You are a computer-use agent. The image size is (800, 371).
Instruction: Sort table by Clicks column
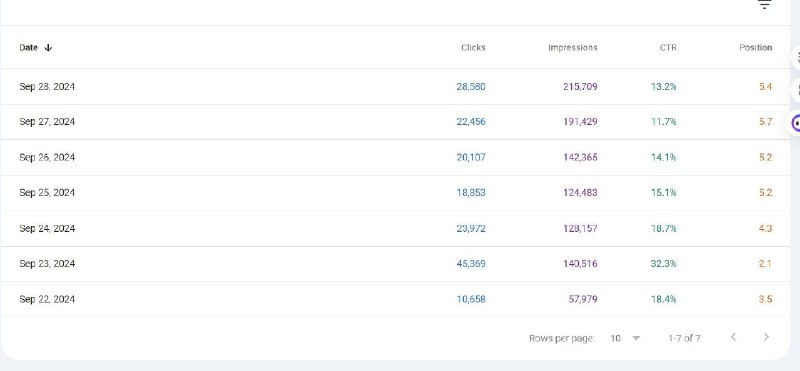(473, 47)
